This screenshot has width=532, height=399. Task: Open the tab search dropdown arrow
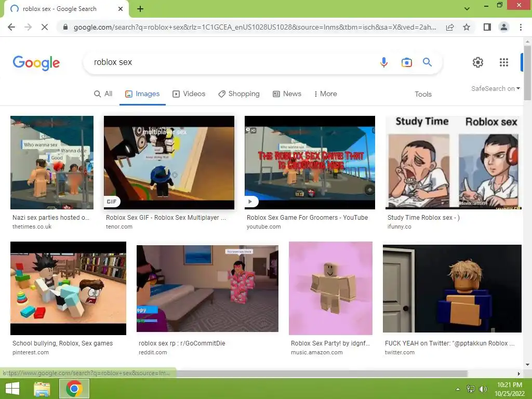(x=467, y=9)
